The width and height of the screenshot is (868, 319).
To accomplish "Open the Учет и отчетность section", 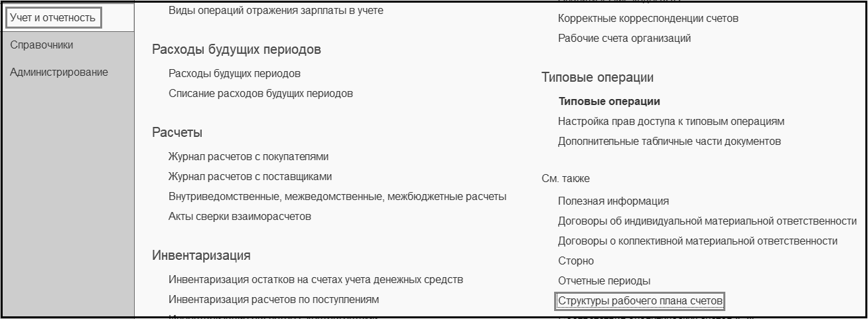I will point(53,18).
